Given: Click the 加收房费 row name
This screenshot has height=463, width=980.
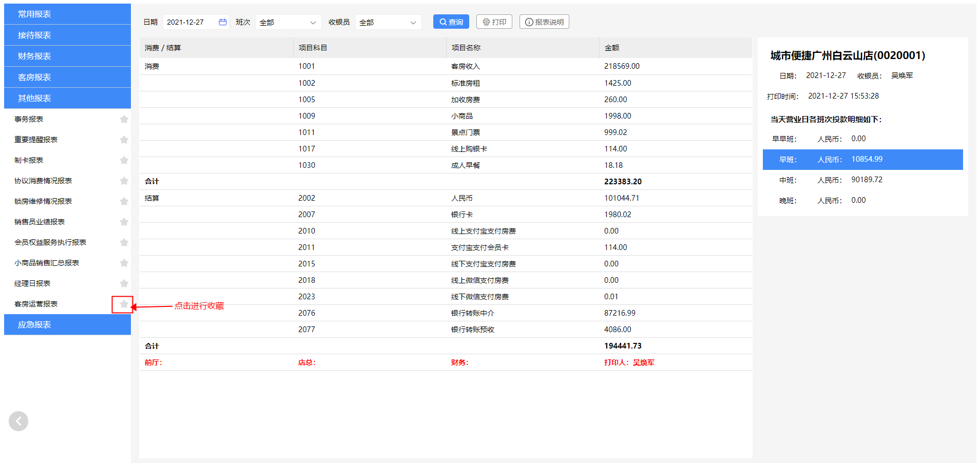Looking at the screenshot, I should click(466, 100).
